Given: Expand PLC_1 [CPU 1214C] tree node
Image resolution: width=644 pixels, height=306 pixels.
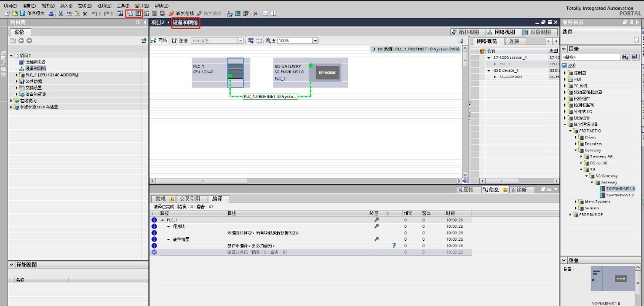Looking at the screenshot, I should point(17,75).
